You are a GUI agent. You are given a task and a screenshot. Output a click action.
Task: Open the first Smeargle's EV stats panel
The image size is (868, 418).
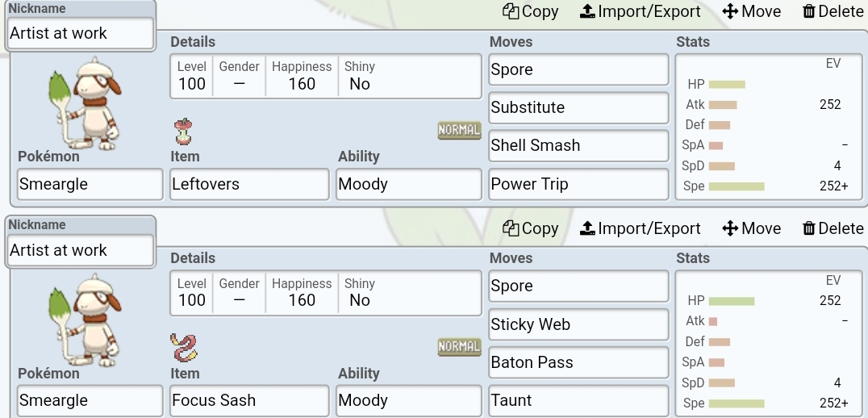click(770, 125)
